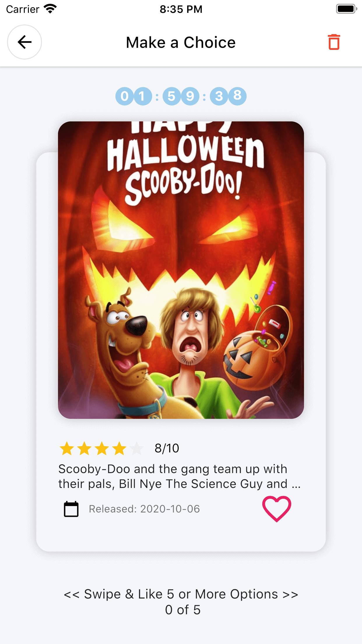
Task: Click the red trash delete icon
Action: 334,42
